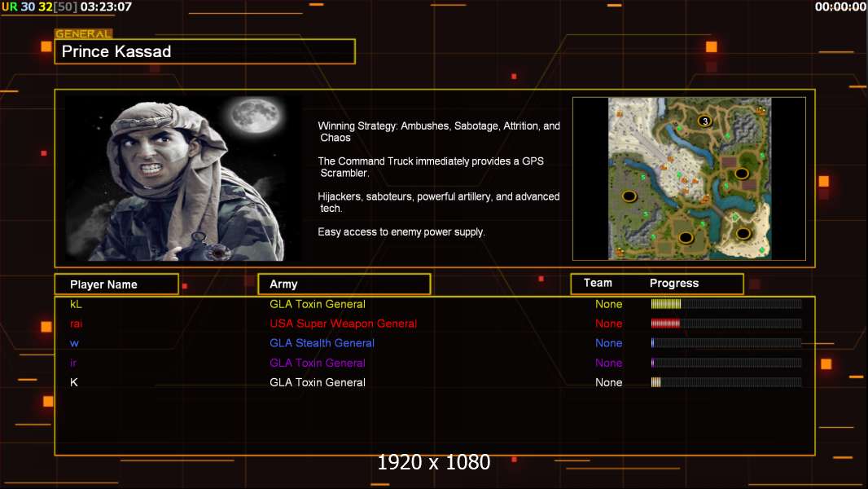
Task: Select the empty start position on the southeast sandy beach
Action: (x=743, y=234)
